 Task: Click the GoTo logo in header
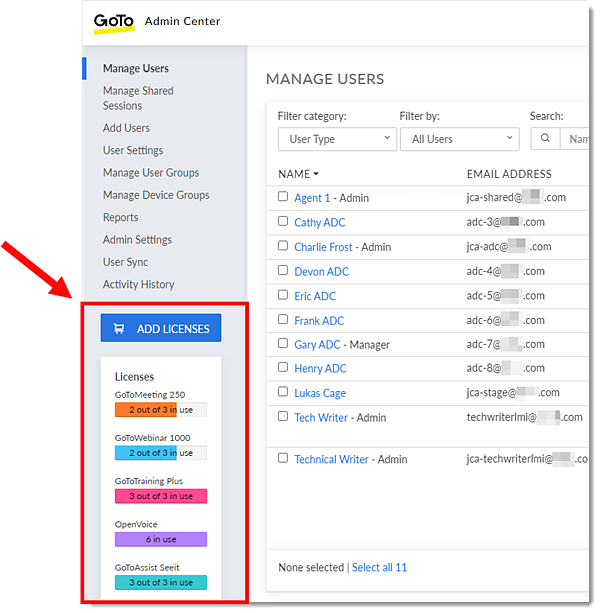pyautogui.click(x=114, y=22)
